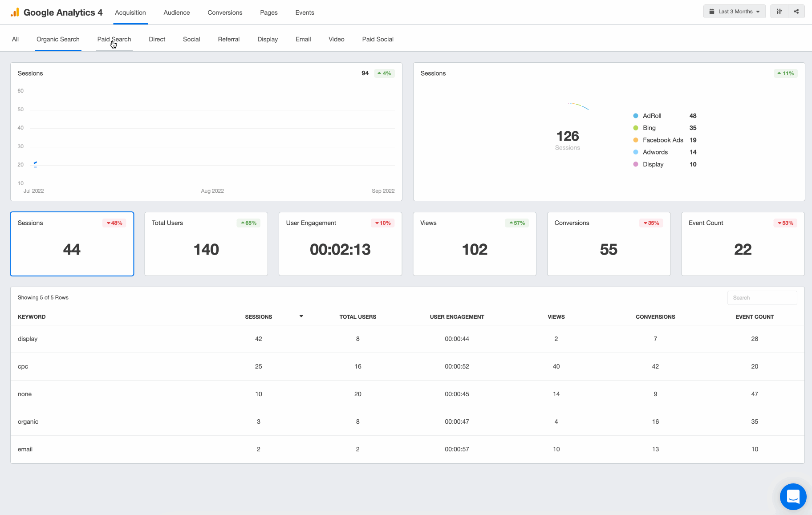Toggle the Facebook Ads legend dot
Image resolution: width=812 pixels, height=515 pixels.
(x=635, y=140)
